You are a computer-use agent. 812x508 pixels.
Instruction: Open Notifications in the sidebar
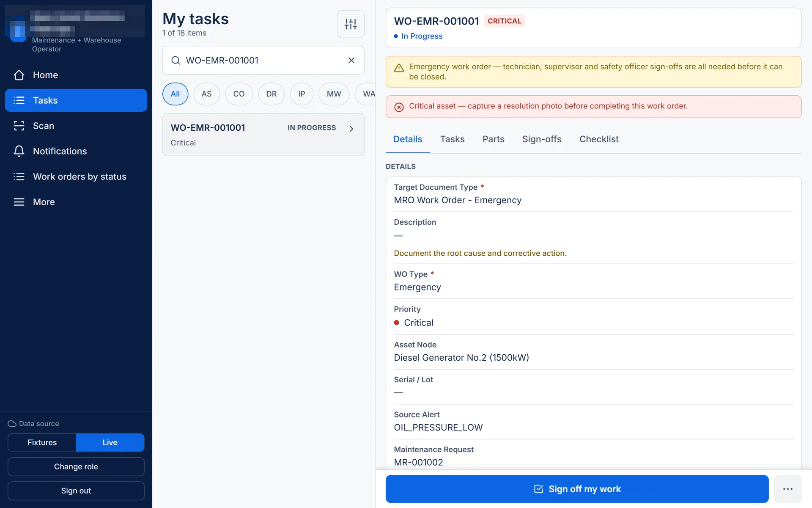(x=76, y=151)
